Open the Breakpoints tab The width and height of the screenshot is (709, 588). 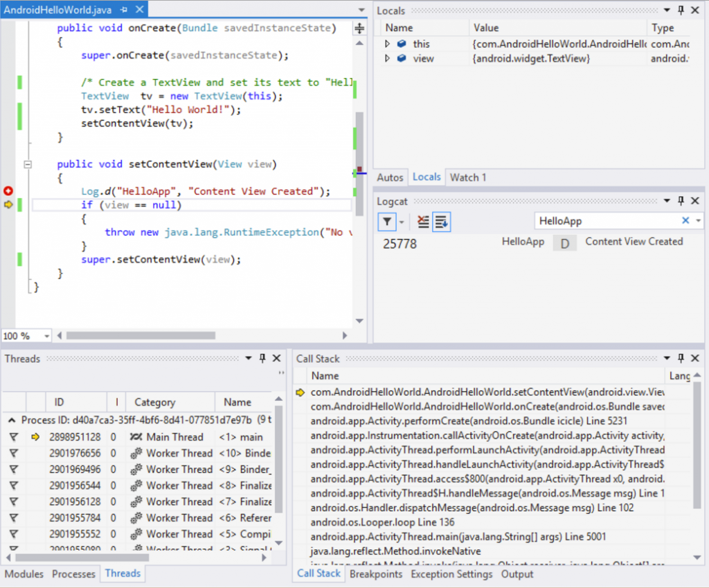coord(376,574)
